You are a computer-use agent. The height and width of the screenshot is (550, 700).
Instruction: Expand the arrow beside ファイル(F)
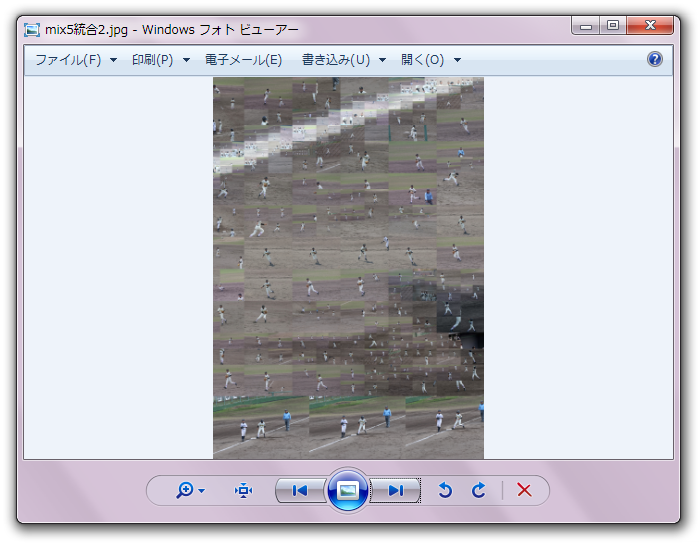(113, 60)
